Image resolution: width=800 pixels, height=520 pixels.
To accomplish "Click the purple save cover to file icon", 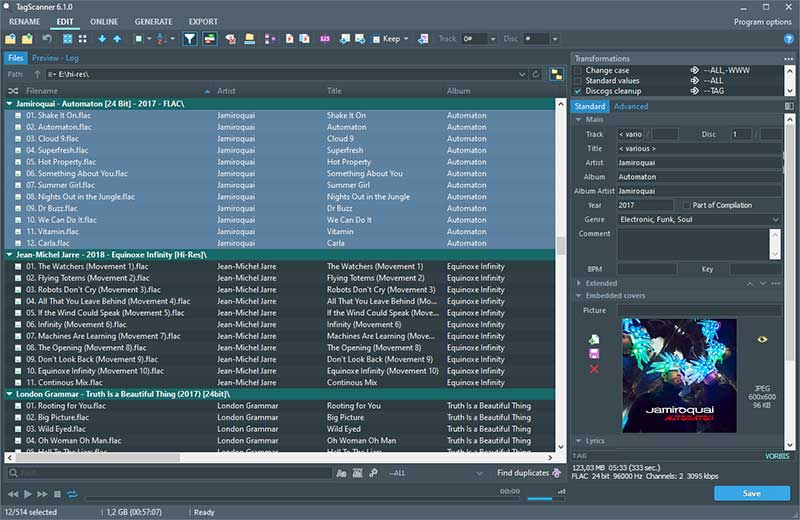I will pyautogui.click(x=594, y=354).
